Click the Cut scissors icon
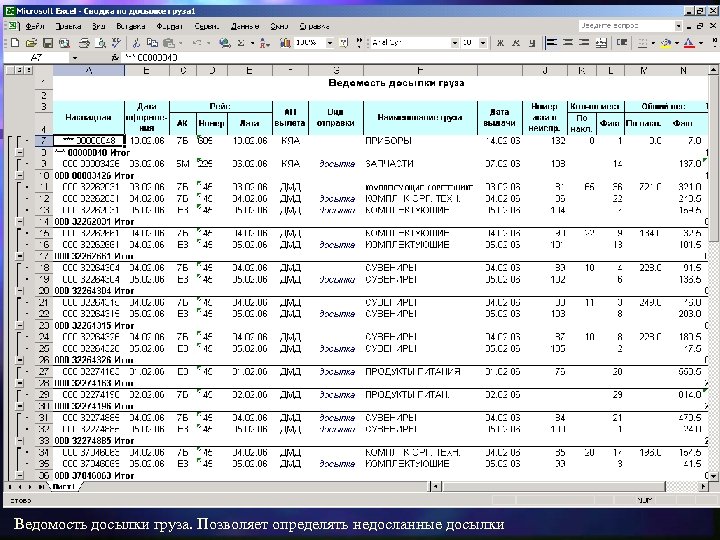The height and width of the screenshot is (540, 720). click(136, 43)
